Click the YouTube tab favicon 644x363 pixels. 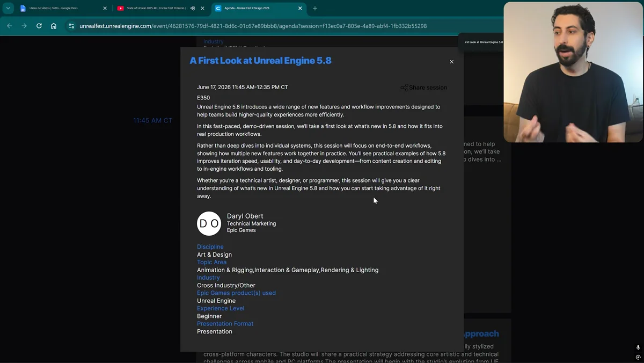click(121, 8)
